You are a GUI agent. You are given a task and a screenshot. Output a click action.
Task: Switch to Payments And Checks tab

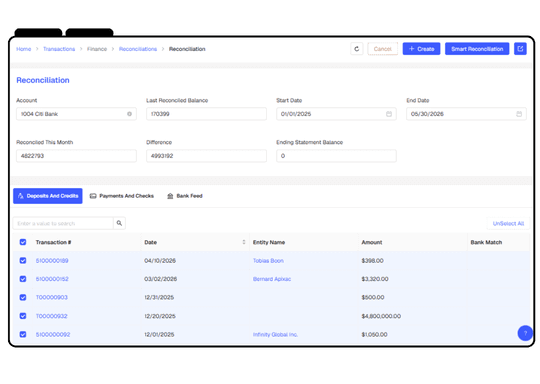pyautogui.click(x=122, y=196)
